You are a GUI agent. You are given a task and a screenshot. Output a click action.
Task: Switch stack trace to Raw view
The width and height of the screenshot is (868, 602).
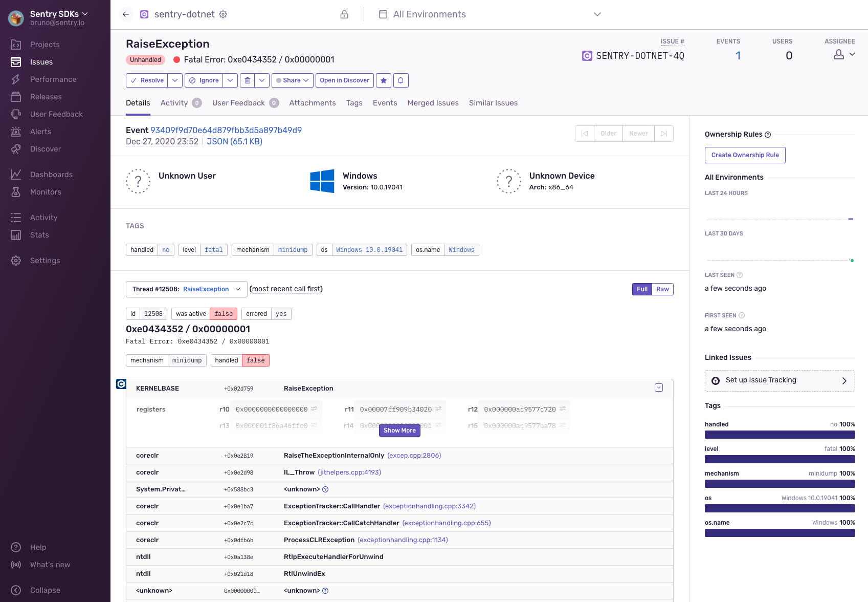click(662, 289)
